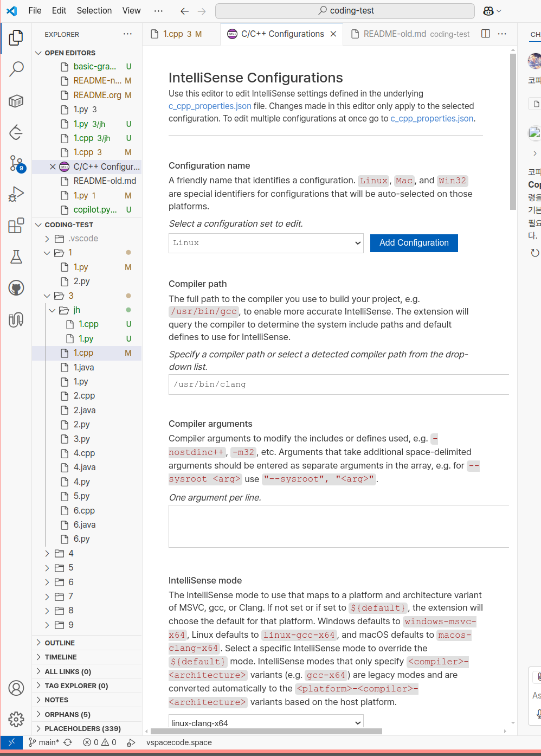Screen dimensions: 541x756
Task: Click the main* branch indicator
Action: coord(44,742)
